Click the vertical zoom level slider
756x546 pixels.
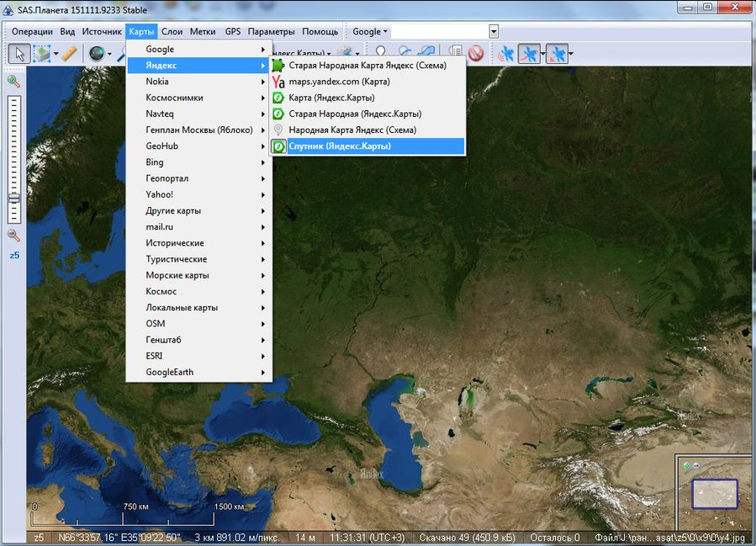[14, 159]
